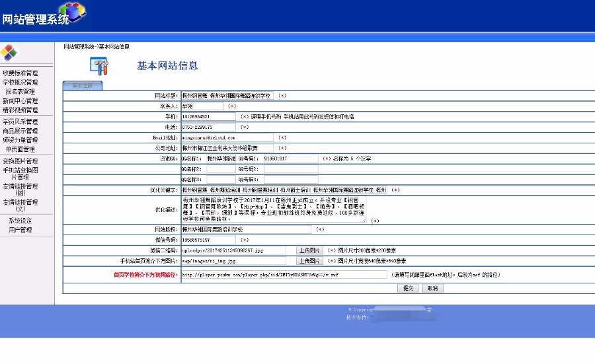
Task: Click the 基本网站信息 page heading
Action: pyautogui.click(x=167, y=66)
